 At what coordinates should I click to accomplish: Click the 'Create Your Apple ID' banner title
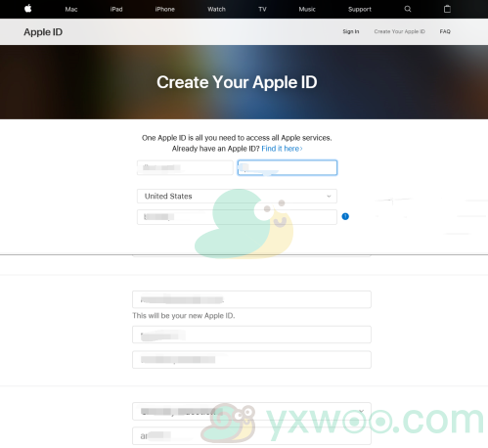(237, 82)
